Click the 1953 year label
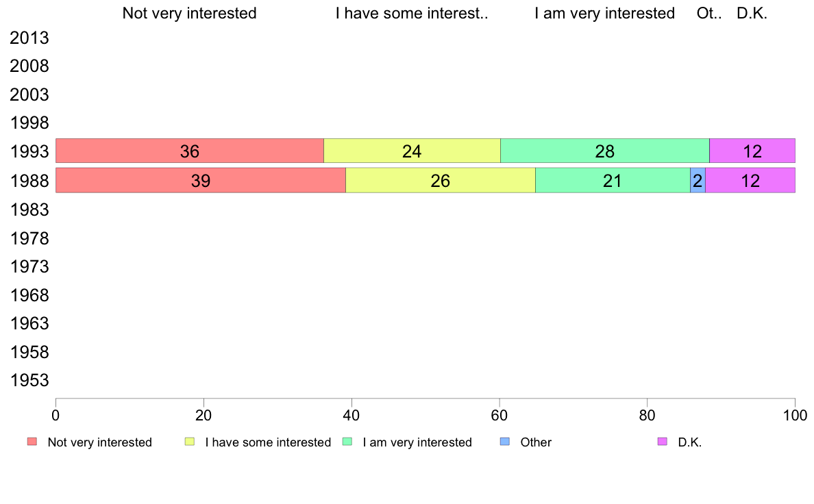This screenshot has height=504, width=814. click(29, 381)
